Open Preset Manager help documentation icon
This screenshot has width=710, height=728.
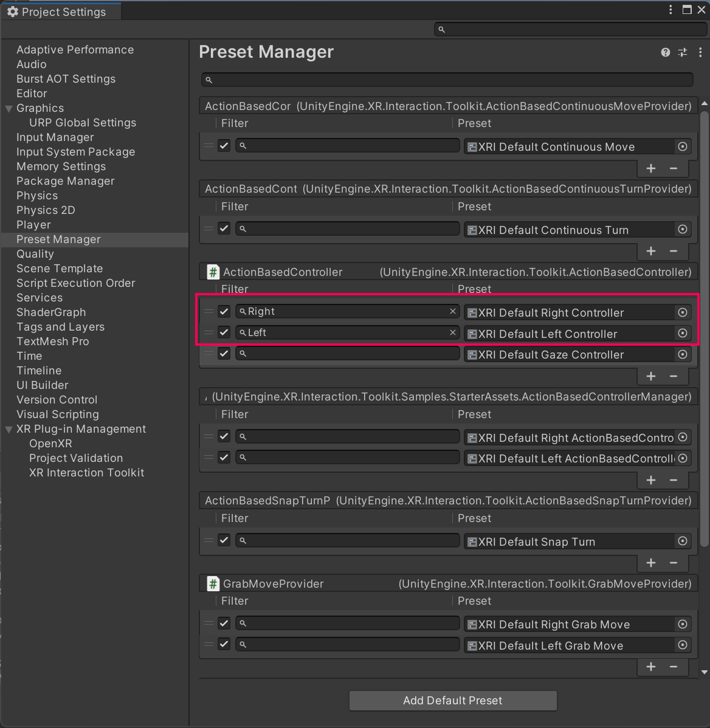(666, 53)
